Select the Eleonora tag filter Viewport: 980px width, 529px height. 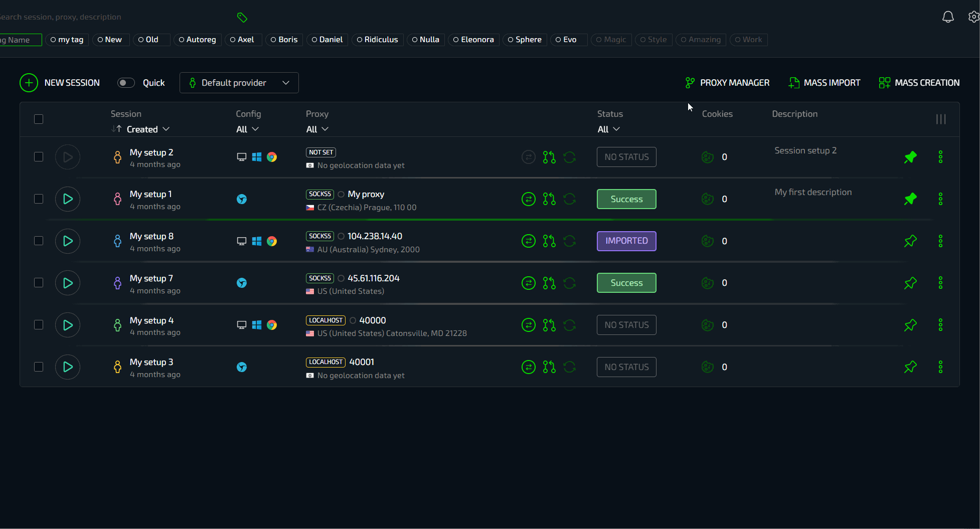tap(473, 40)
